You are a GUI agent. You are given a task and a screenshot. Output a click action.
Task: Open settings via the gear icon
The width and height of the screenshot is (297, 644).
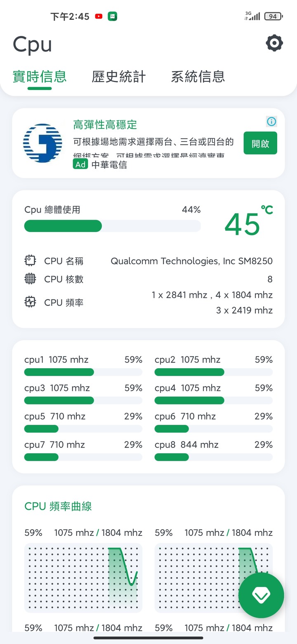coord(274,43)
